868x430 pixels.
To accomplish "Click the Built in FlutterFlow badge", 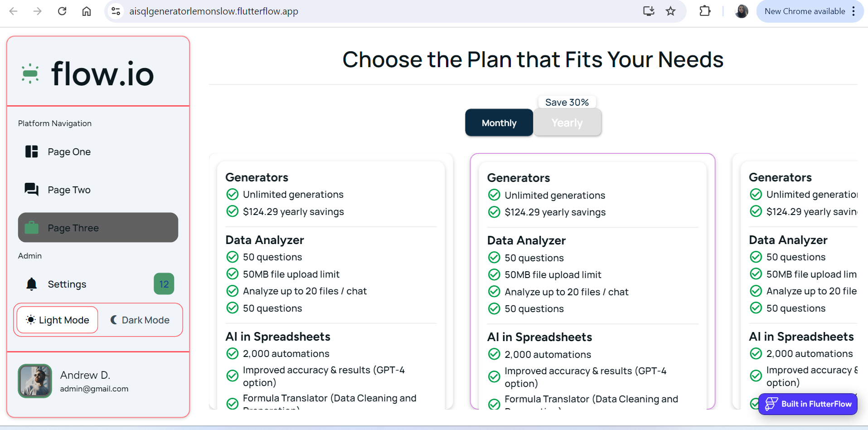I will (808, 404).
